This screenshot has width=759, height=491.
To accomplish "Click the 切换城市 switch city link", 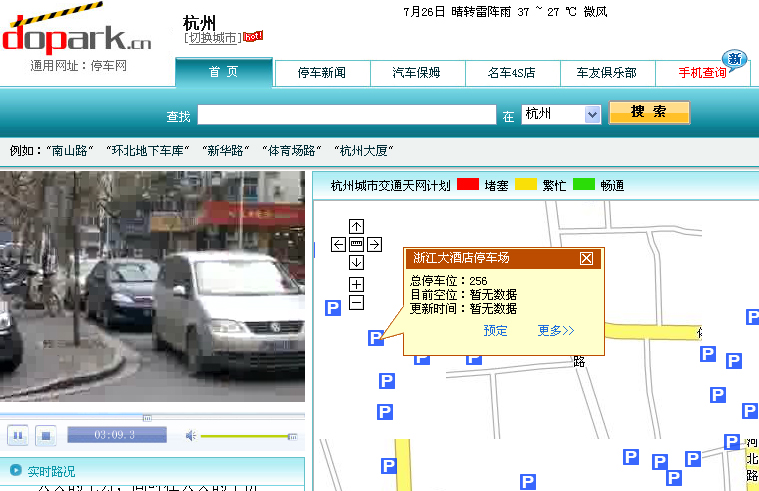I will coord(213,38).
